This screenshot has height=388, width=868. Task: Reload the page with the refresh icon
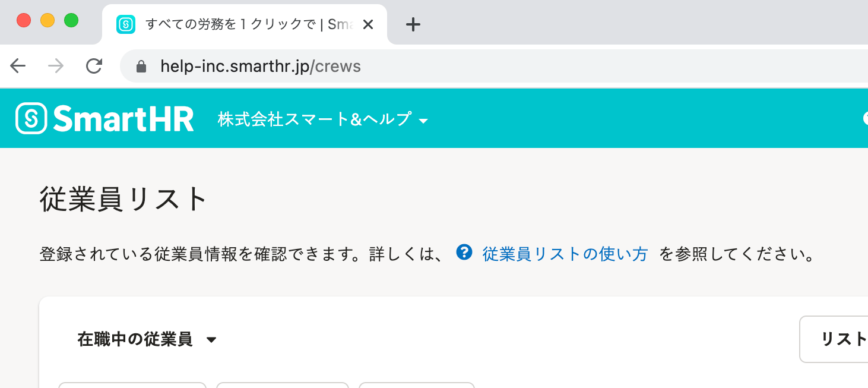[x=94, y=66]
